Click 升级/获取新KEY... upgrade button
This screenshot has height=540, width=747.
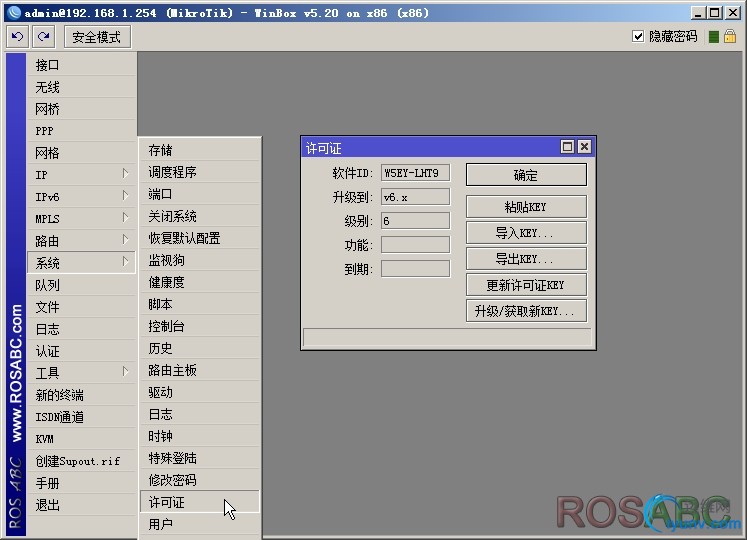pos(526,311)
